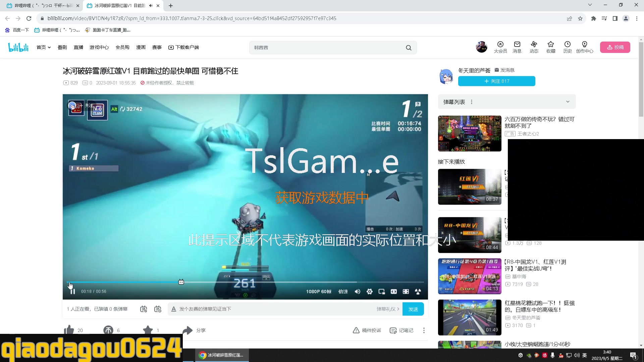This screenshot has width=644, height=362.
Task: Open video player settings gear
Action: [x=370, y=292]
